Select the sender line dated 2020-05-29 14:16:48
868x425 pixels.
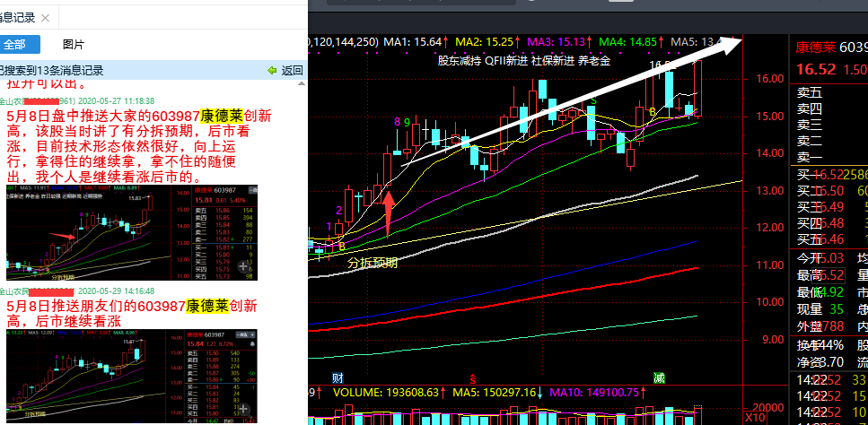click(77, 291)
